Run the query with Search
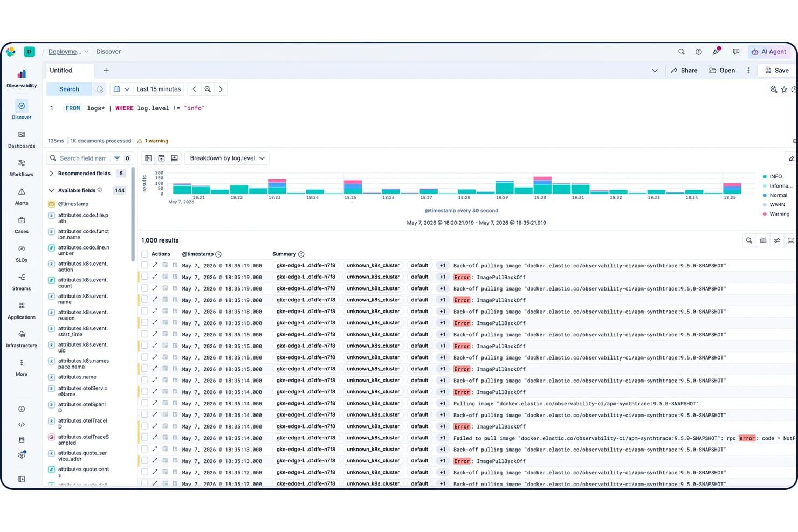798x532 pixels. point(69,89)
